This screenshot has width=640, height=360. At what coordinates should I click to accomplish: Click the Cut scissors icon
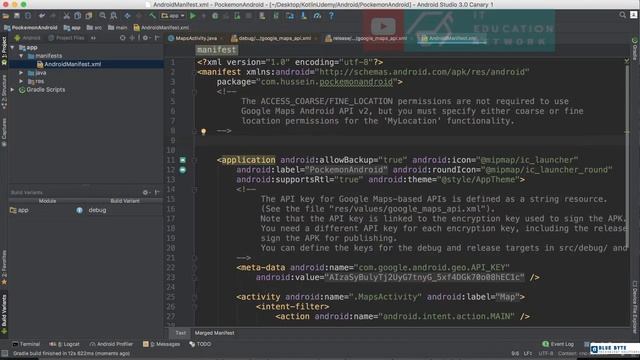tap(66, 16)
